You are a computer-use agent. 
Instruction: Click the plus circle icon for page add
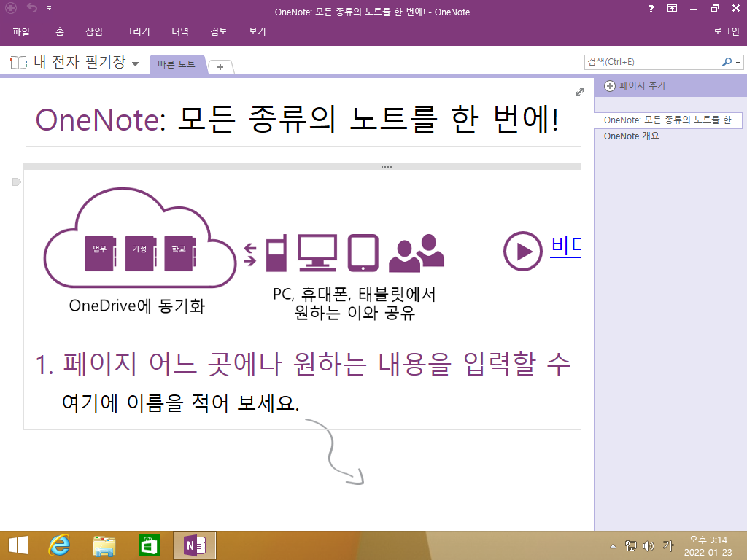point(610,86)
